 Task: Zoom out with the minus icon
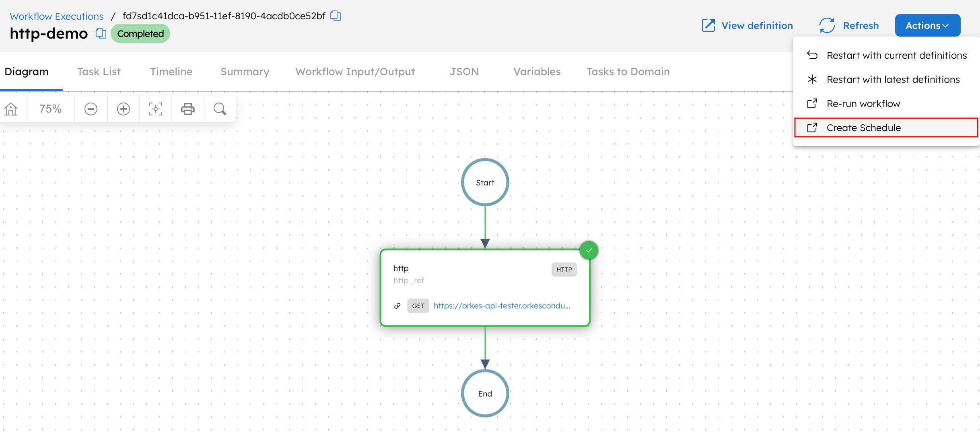[x=91, y=109]
